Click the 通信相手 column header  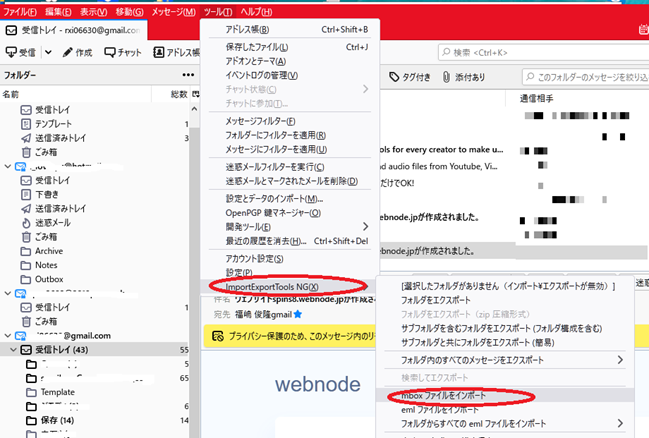click(536, 98)
